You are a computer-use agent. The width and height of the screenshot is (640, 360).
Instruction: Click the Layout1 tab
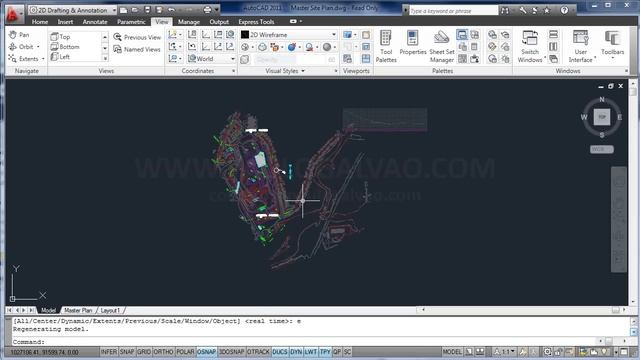click(x=110, y=311)
